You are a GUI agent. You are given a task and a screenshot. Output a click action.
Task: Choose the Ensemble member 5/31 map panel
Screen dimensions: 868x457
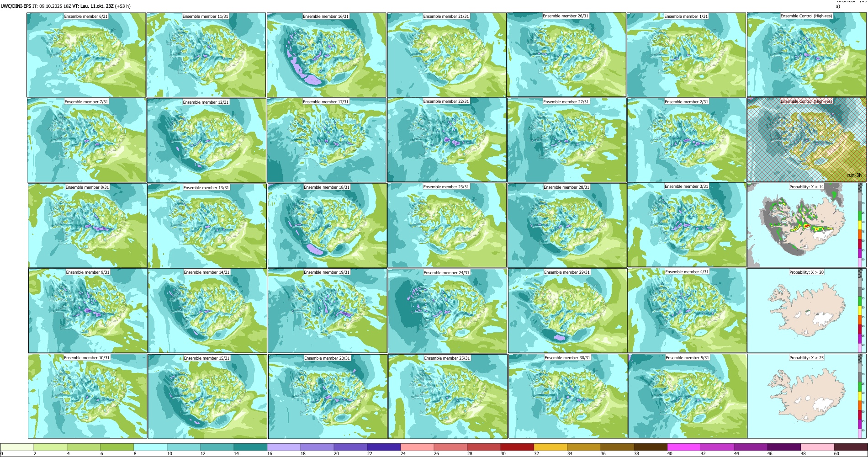(x=688, y=396)
